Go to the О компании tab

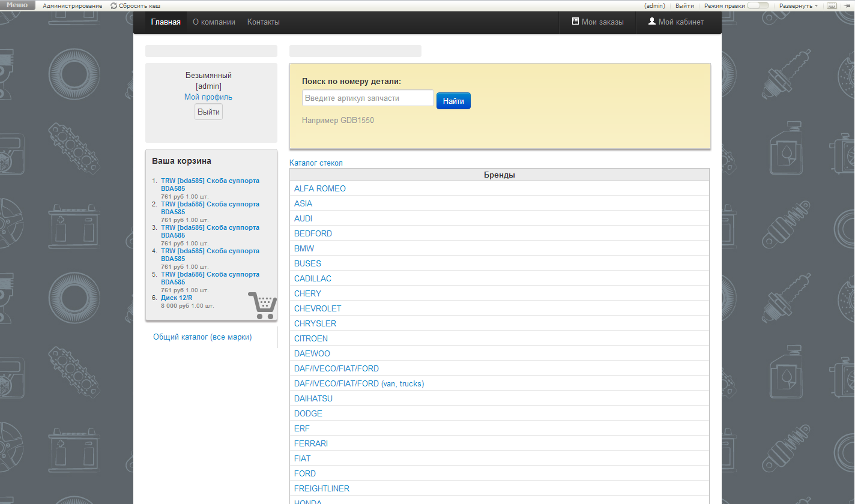(x=214, y=22)
